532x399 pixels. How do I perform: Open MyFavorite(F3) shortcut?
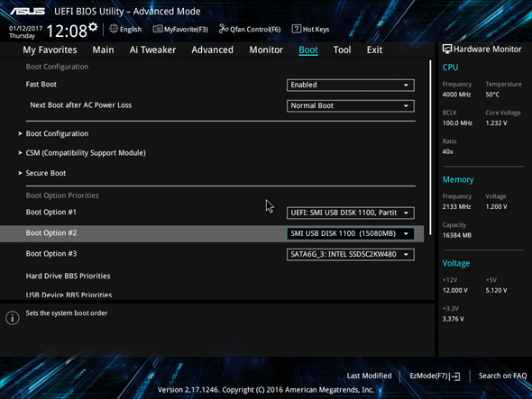tap(180, 29)
